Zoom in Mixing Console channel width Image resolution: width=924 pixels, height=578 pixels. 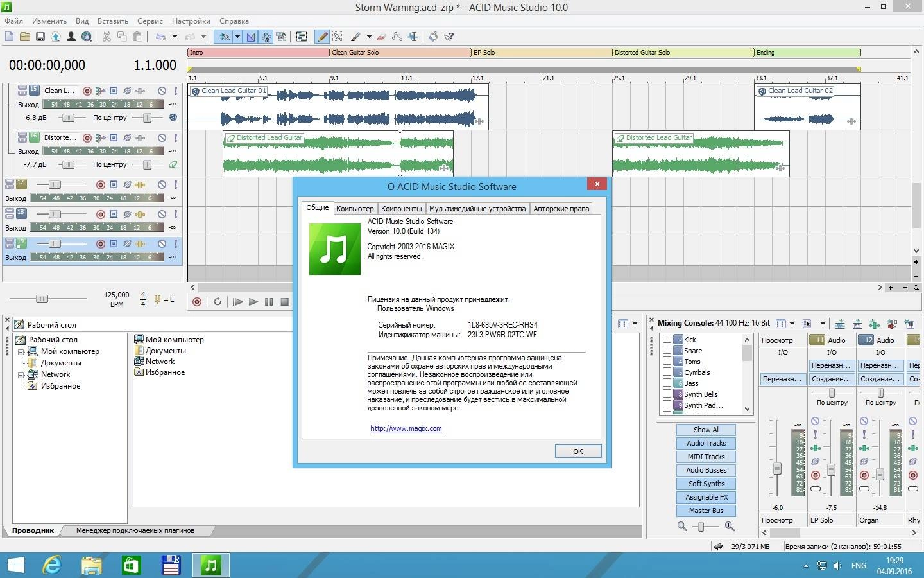click(730, 526)
